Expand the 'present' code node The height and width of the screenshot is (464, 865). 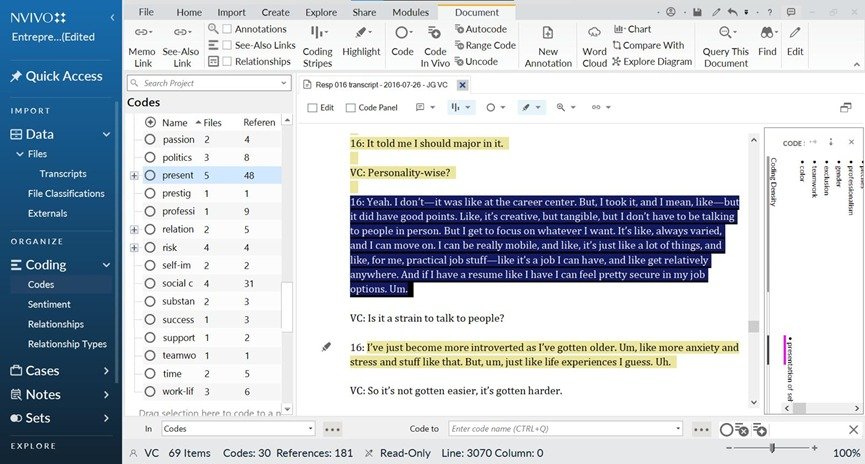(x=134, y=175)
